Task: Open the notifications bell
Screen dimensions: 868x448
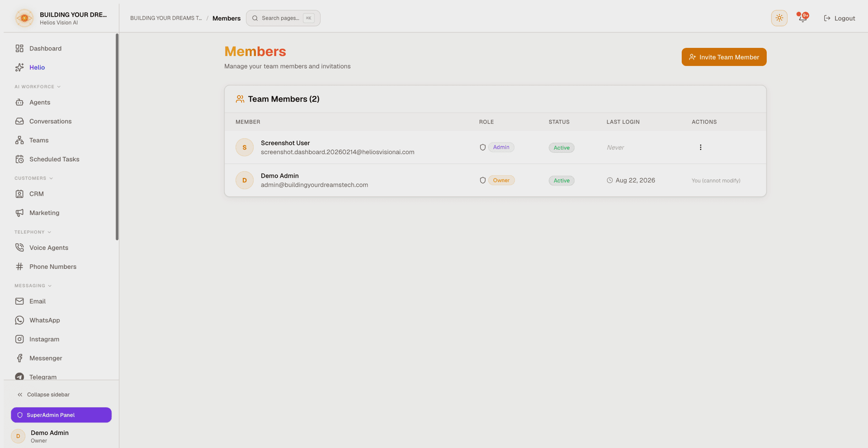Action: tap(802, 18)
